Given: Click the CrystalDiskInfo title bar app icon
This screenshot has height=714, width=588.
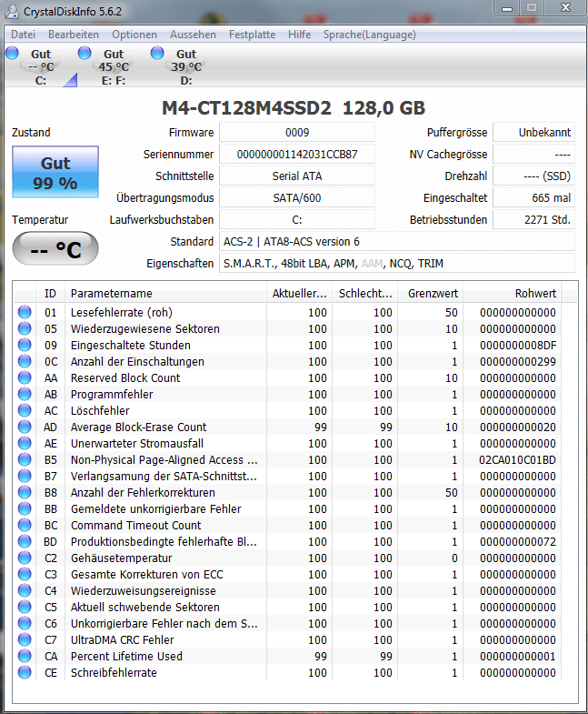Looking at the screenshot, I should [13, 12].
